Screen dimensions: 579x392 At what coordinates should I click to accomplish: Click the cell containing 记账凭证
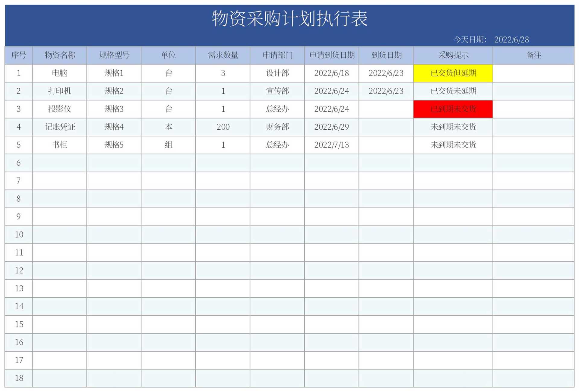tap(59, 127)
